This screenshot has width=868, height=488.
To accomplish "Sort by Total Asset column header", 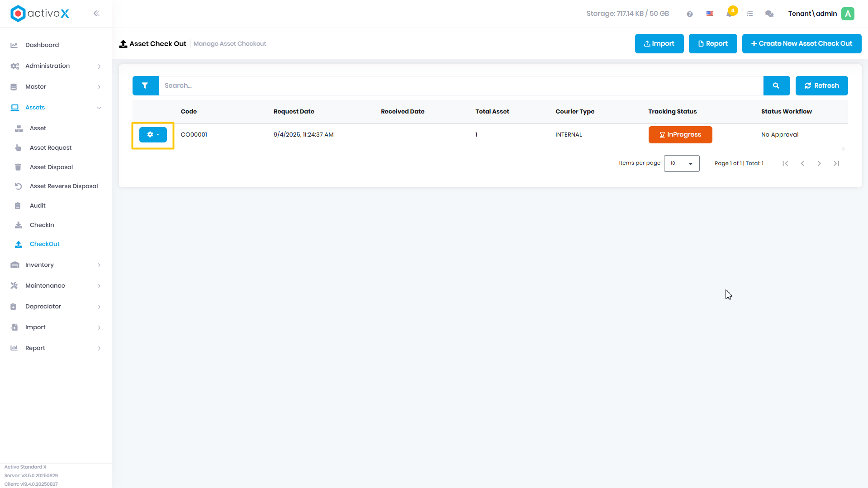I will coord(492,112).
